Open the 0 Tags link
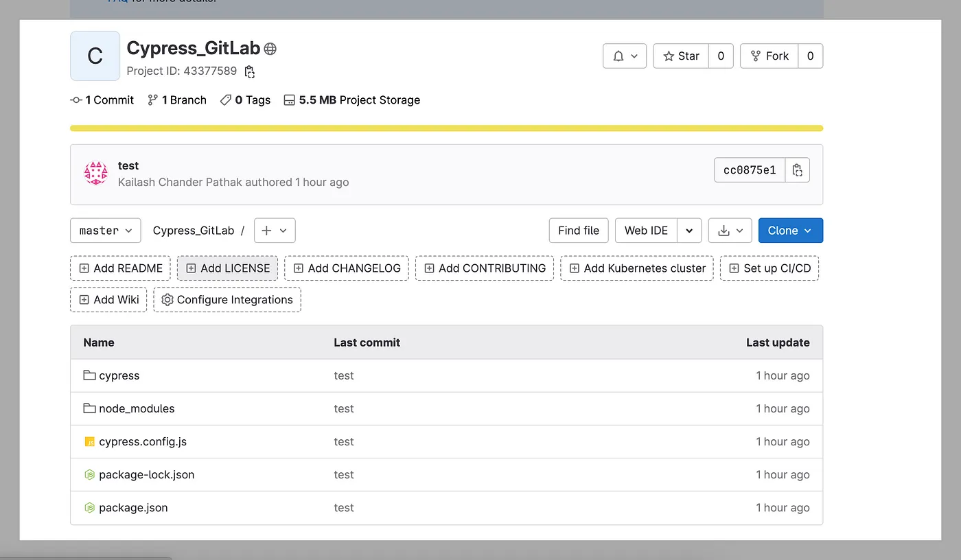 [x=245, y=100]
